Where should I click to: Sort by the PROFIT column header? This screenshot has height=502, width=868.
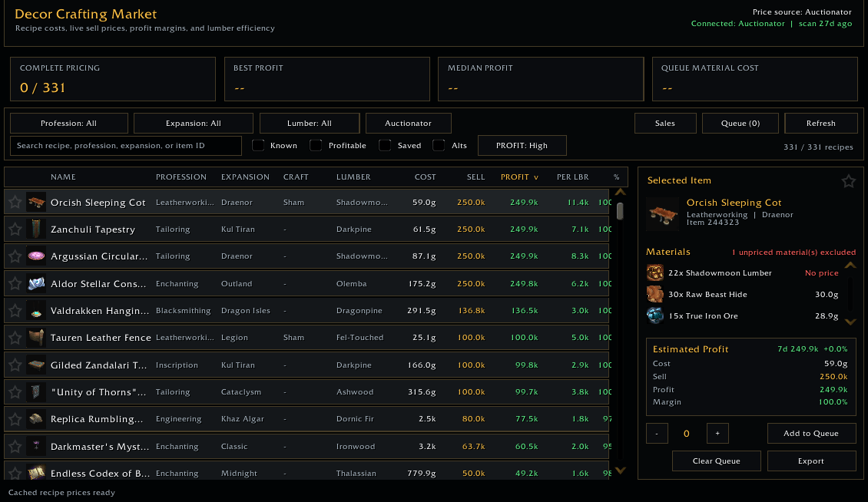[519, 177]
